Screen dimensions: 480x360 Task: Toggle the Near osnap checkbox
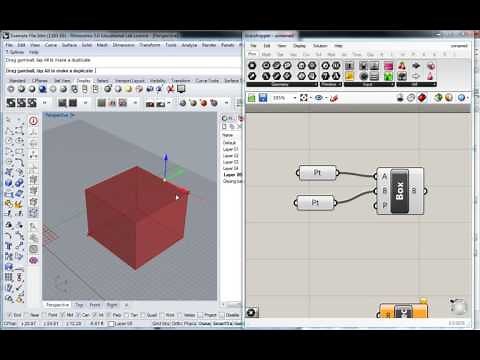pyautogui.click(x=26, y=315)
